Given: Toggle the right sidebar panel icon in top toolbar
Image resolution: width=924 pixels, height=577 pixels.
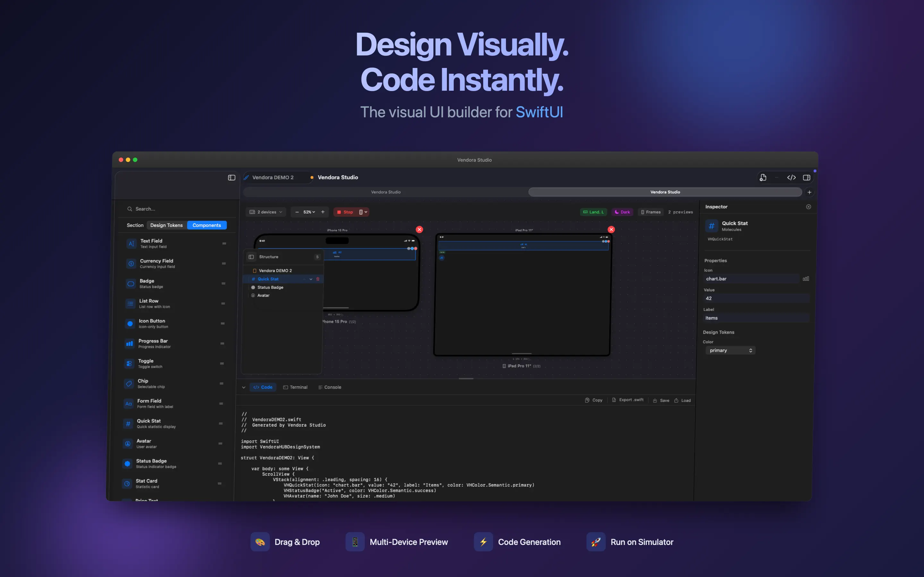Looking at the screenshot, I should (806, 177).
